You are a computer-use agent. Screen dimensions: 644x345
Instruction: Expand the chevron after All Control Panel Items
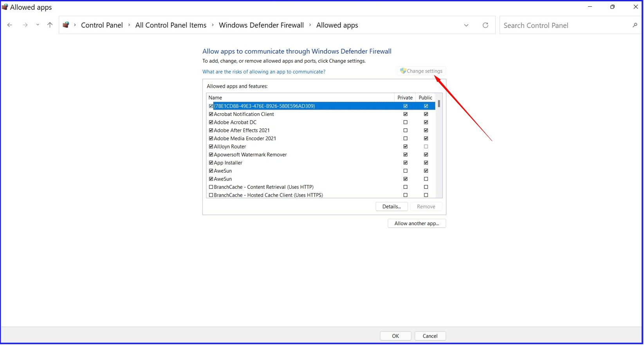coord(213,25)
